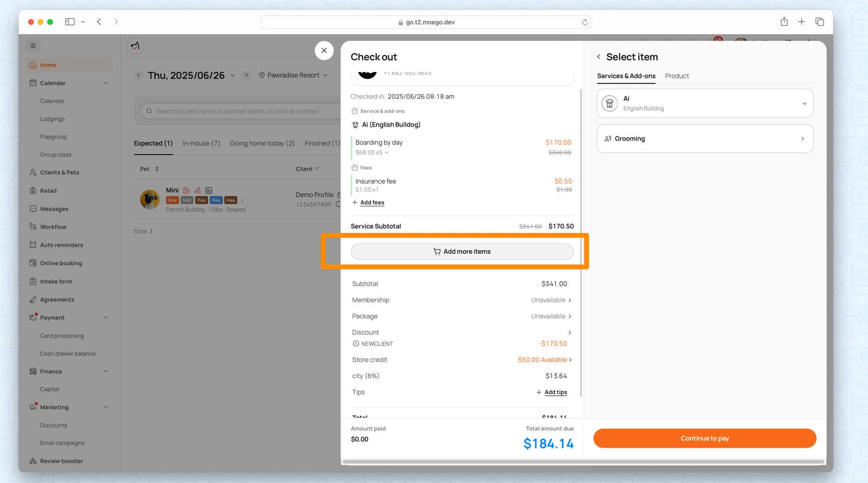This screenshot has height=483, width=868.
Task: Click the hamburger menu icon in sidebar
Action: [33, 46]
